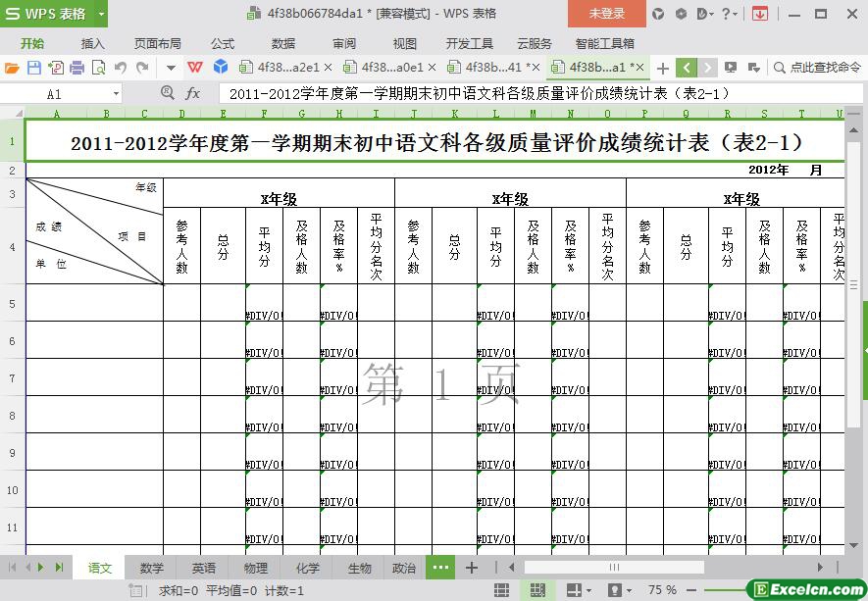The image size is (868, 601).
Task: Open the WPS home red W icon
Action: click(195, 68)
